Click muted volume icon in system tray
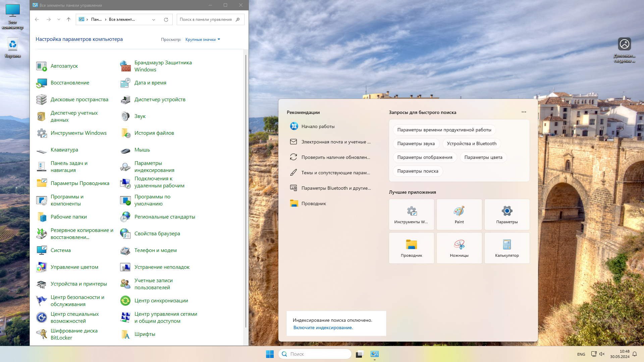 coord(602,354)
